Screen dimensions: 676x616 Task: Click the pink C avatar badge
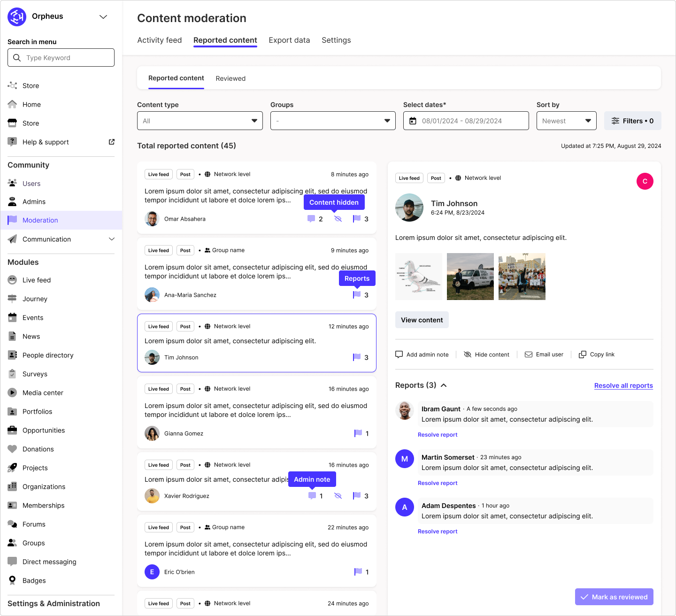point(645,181)
